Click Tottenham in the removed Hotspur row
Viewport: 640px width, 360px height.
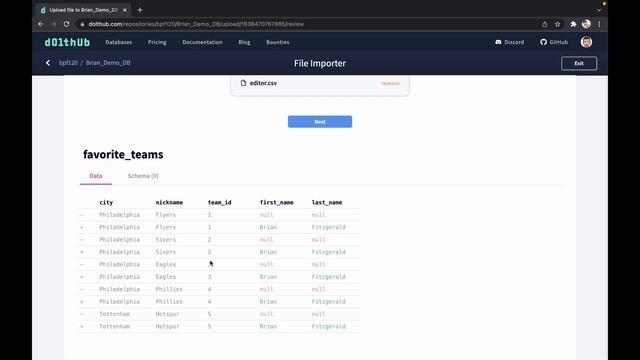tap(114, 314)
